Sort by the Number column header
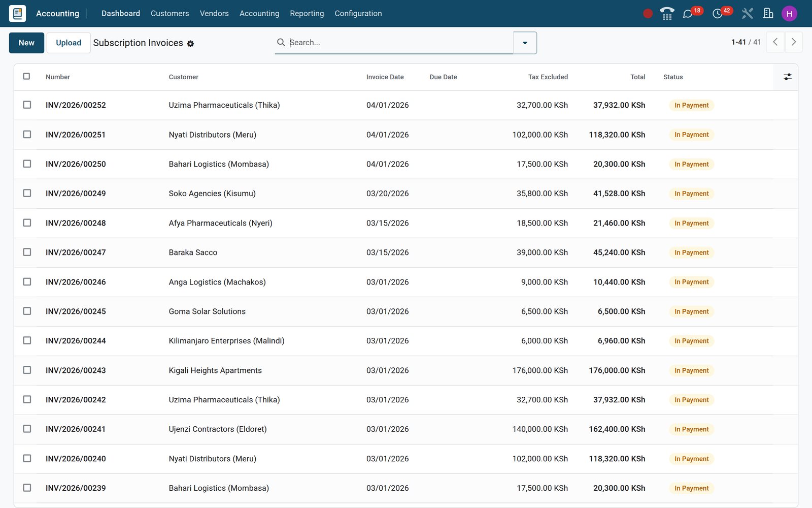Image resolution: width=812 pixels, height=508 pixels. [x=58, y=77]
